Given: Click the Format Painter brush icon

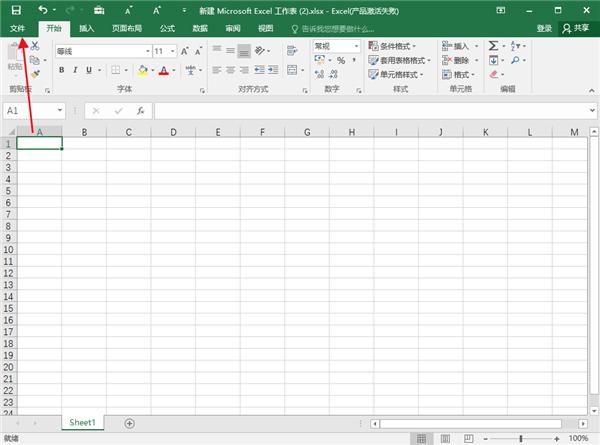Looking at the screenshot, I should pos(35,73).
